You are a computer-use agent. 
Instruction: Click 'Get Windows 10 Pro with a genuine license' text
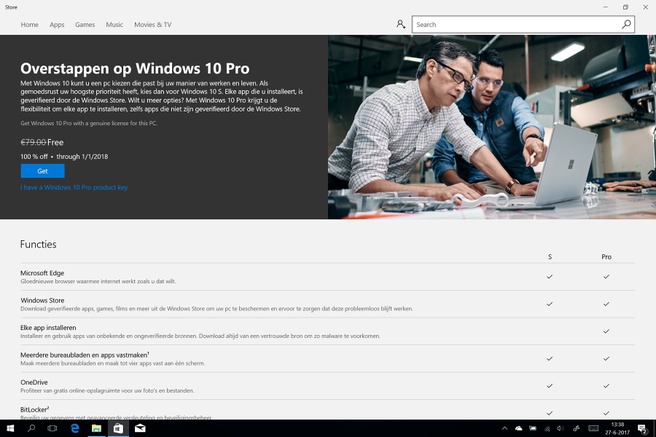pyautogui.click(x=88, y=123)
